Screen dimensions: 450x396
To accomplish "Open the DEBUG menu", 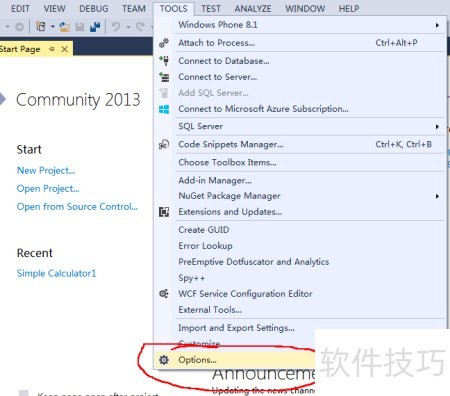I will tap(94, 8).
